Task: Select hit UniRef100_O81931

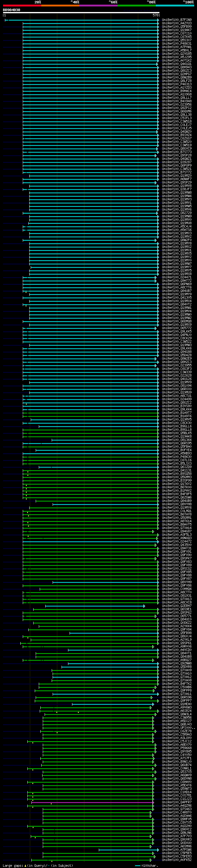Action: point(176,596)
